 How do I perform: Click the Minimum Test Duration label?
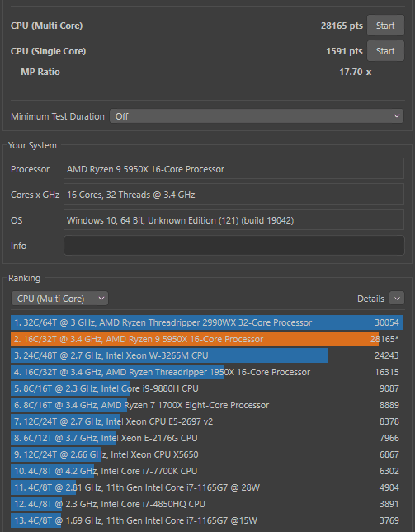(x=58, y=116)
